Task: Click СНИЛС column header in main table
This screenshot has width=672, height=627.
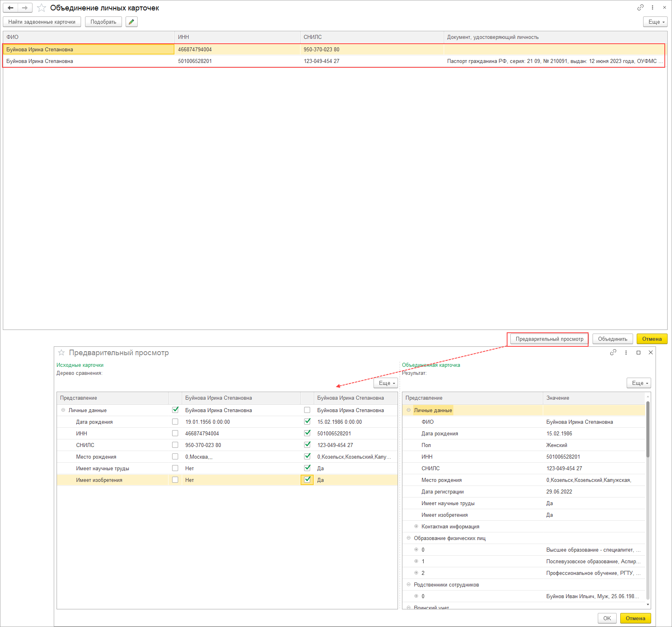Action: point(372,37)
